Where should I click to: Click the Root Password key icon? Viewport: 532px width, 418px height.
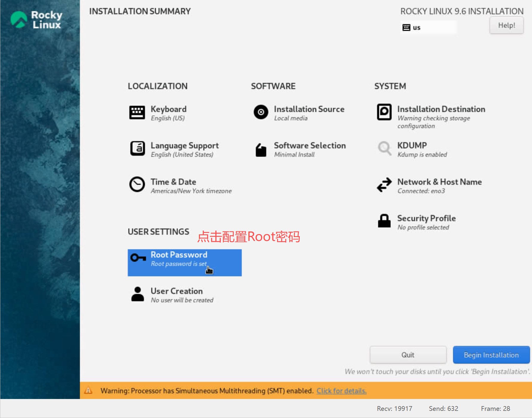[x=138, y=258]
